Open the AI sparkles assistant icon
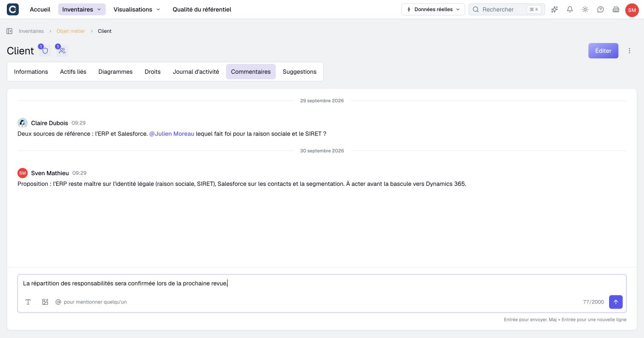Image resolution: width=644 pixels, height=338 pixels. coord(555,9)
